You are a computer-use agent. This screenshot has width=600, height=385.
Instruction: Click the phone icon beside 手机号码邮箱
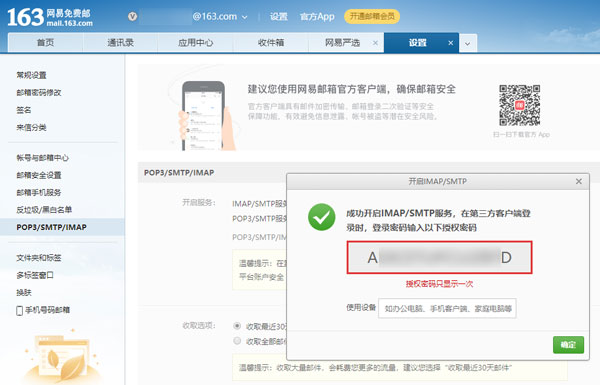tap(20, 310)
